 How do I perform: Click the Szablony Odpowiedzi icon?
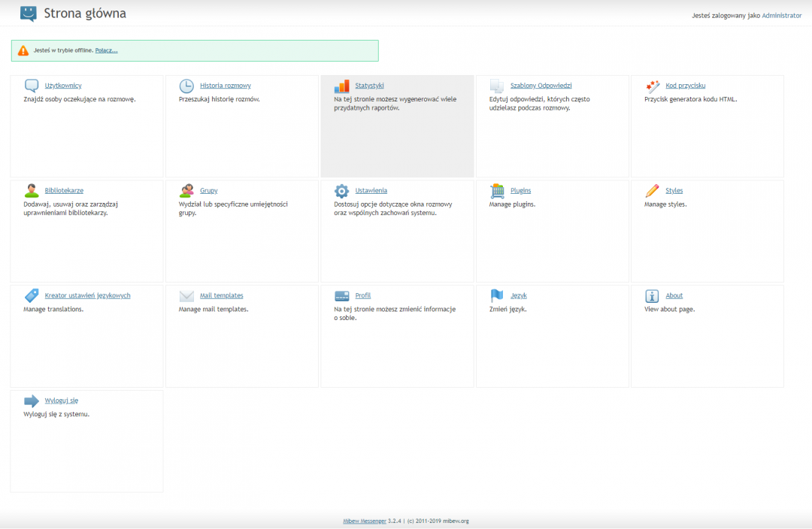[x=497, y=86]
